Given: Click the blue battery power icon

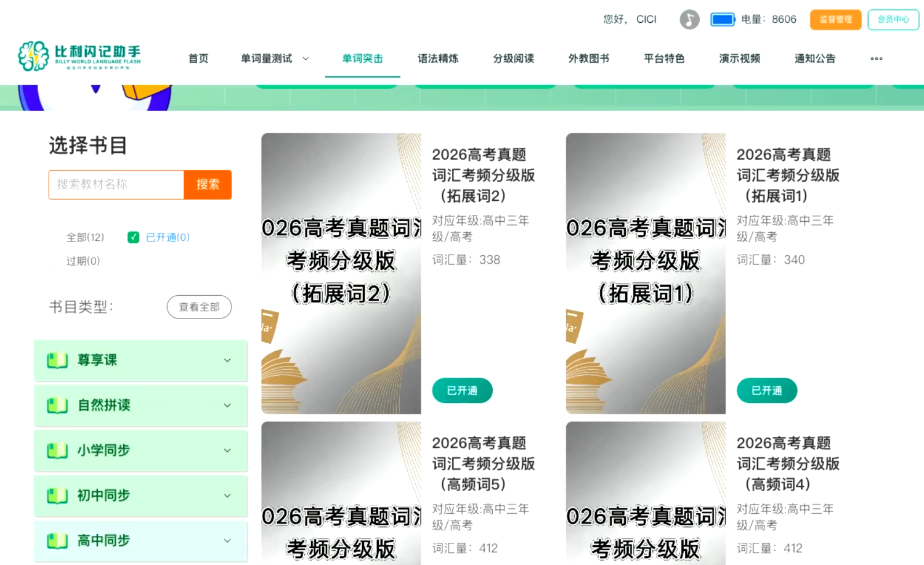Looking at the screenshot, I should point(723,20).
